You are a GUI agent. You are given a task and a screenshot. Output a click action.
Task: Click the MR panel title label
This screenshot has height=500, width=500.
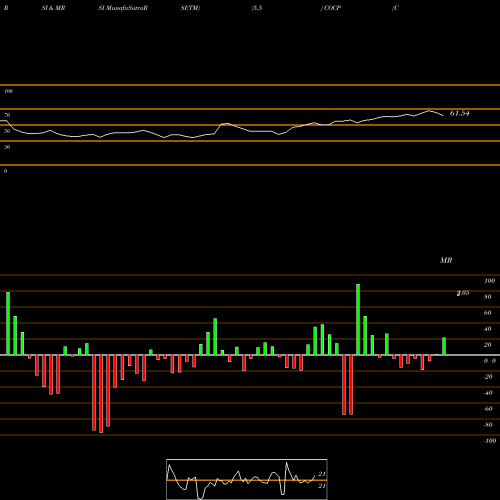tap(446, 260)
